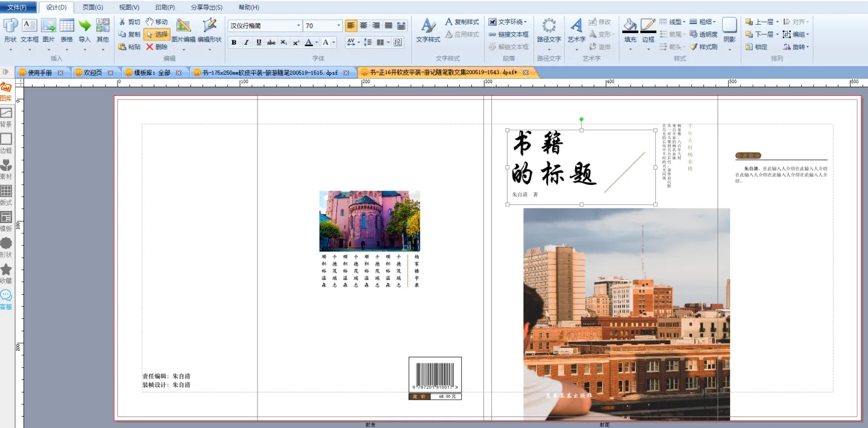Expand 粗细 line weight dropdown
Image resolution: width=868 pixels, height=428 pixels.
click(x=714, y=22)
